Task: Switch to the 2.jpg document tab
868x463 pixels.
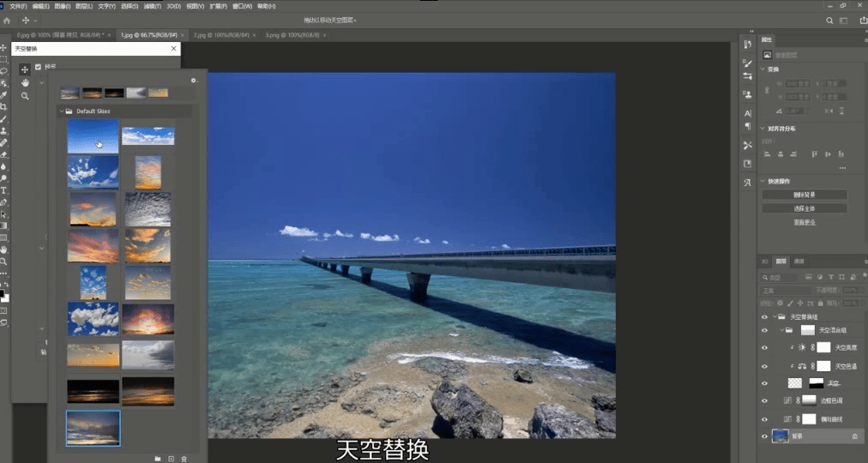Action: [221, 35]
